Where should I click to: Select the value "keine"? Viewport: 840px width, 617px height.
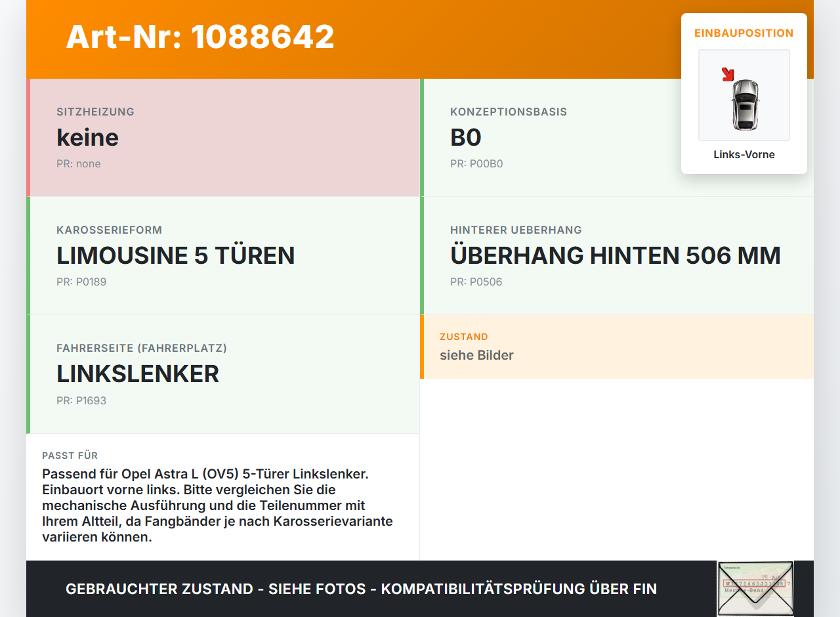(x=87, y=137)
